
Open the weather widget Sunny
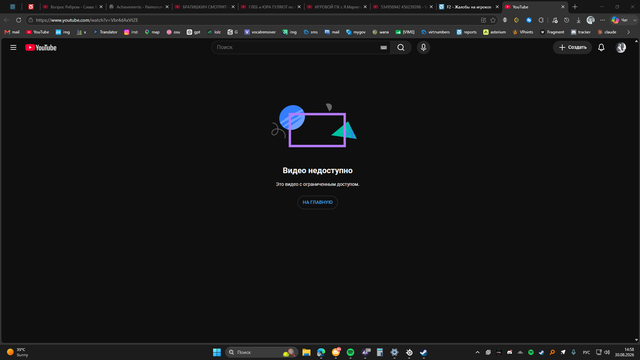pyautogui.click(x=18, y=352)
